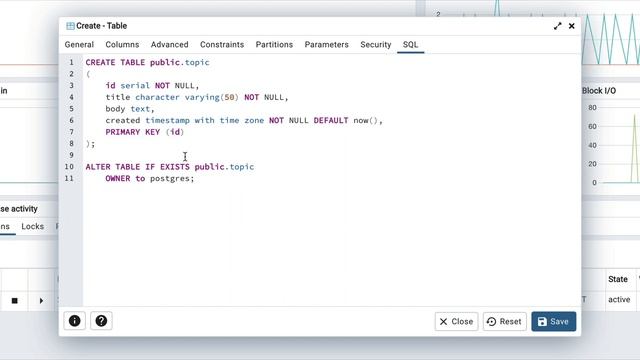Screen dimensions: 640x360
Task: Open the Locks tab in background dashboard
Action: click(x=33, y=227)
